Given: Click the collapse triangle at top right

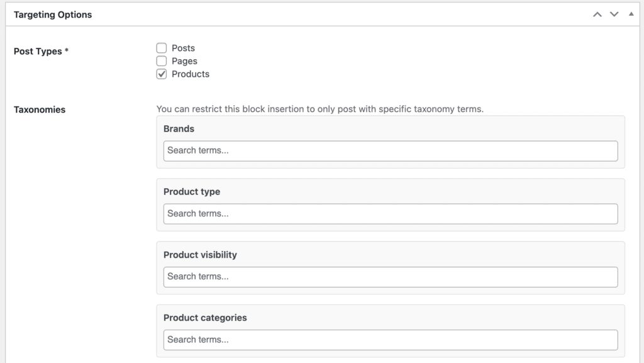Looking at the screenshot, I should 631,14.
